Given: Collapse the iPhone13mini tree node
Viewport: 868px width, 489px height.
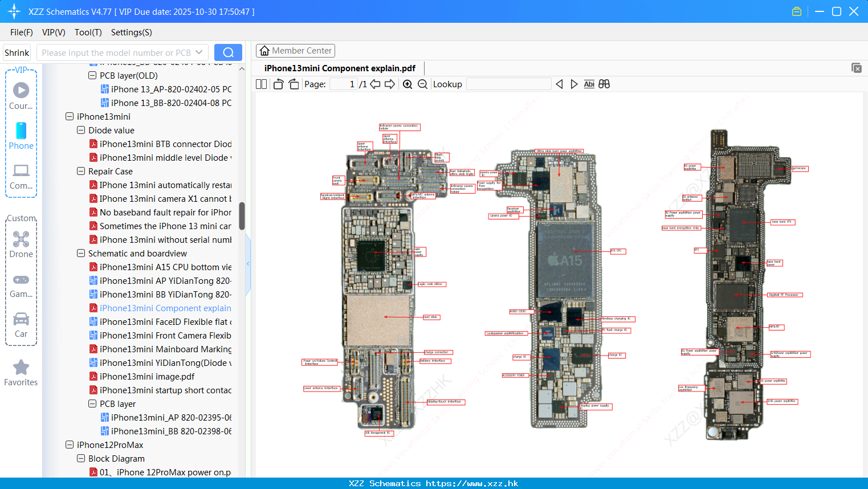Looking at the screenshot, I should coord(70,116).
